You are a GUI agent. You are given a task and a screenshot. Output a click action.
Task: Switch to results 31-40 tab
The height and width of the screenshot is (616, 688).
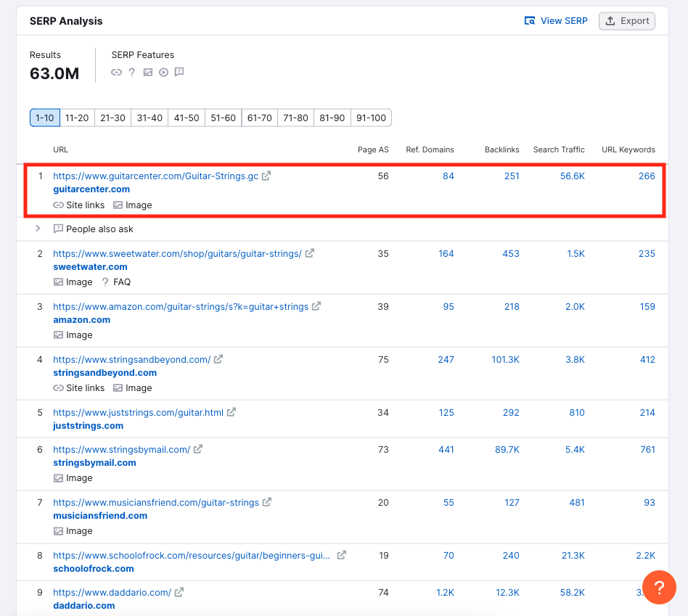(150, 118)
